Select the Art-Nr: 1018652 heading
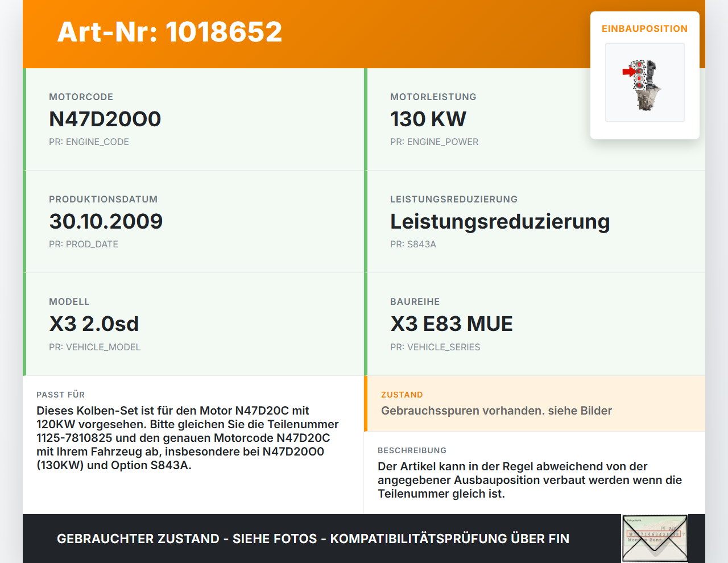 (169, 32)
